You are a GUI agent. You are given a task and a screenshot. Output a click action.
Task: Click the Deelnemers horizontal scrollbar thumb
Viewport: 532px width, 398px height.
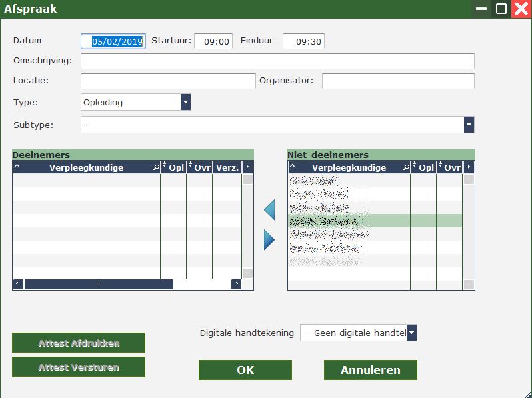99,284
